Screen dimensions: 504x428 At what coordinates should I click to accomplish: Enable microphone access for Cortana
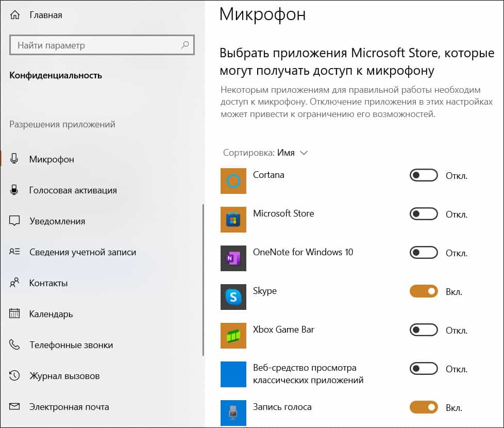pos(423,175)
